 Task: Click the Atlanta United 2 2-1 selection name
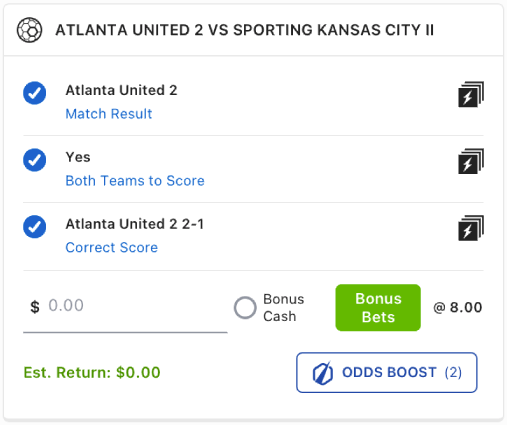pyautogui.click(x=135, y=224)
